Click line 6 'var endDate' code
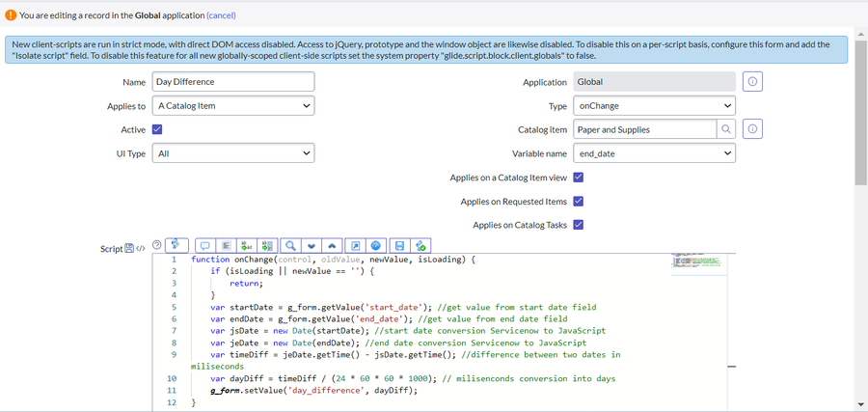This screenshot has width=868, height=412. pos(389,319)
